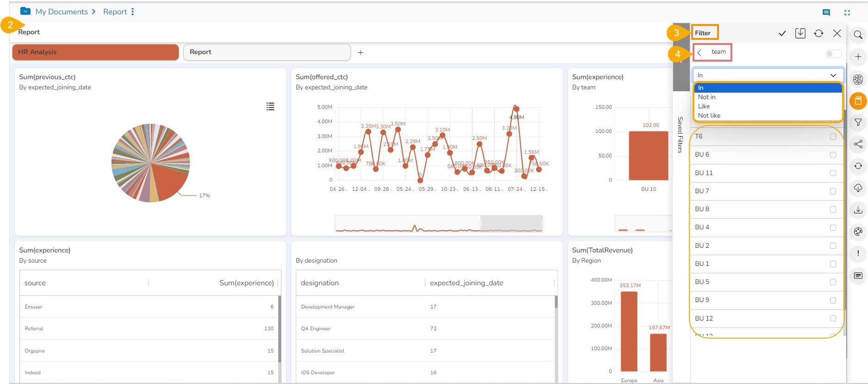This screenshot has height=384, width=868.
Task: Open the Report tab
Action: click(267, 52)
